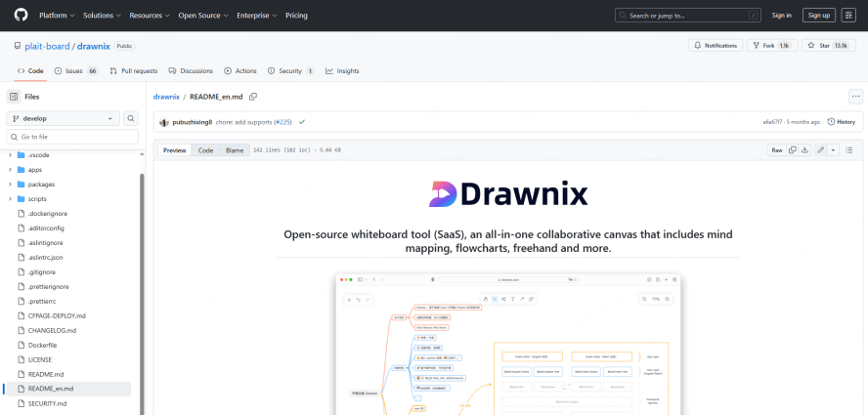Download the raw file icon
This screenshot has height=415, width=868.
point(804,150)
